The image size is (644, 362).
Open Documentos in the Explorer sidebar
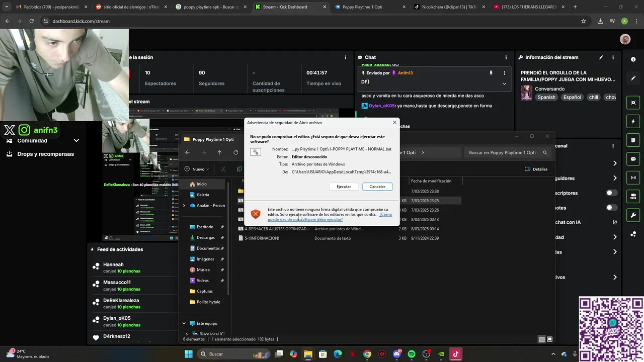(x=208, y=248)
